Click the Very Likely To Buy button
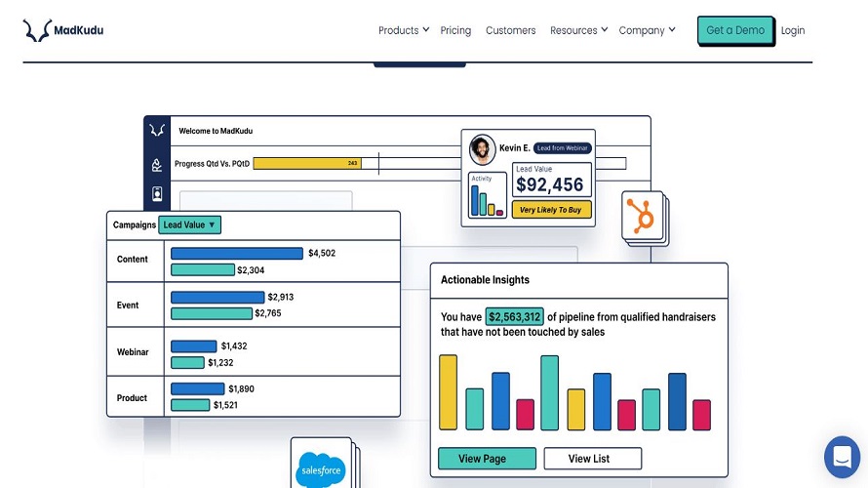 (x=551, y=210)
